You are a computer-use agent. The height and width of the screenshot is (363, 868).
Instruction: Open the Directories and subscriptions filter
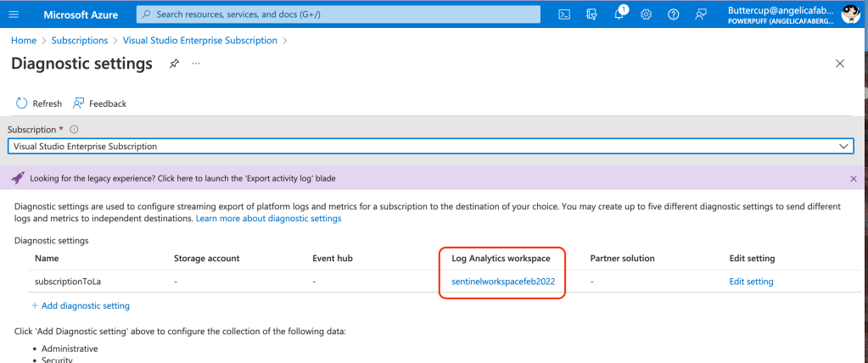tap(591, 14)
